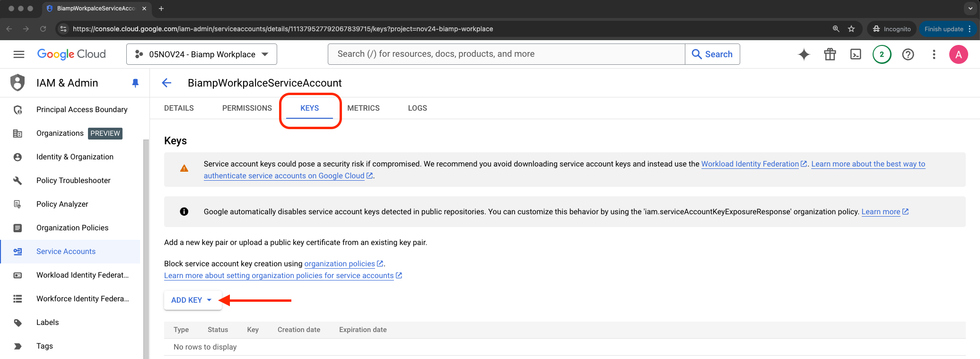Expand the ADD KEY dropdown
980x359 pixels.
[x=192, y=300]
